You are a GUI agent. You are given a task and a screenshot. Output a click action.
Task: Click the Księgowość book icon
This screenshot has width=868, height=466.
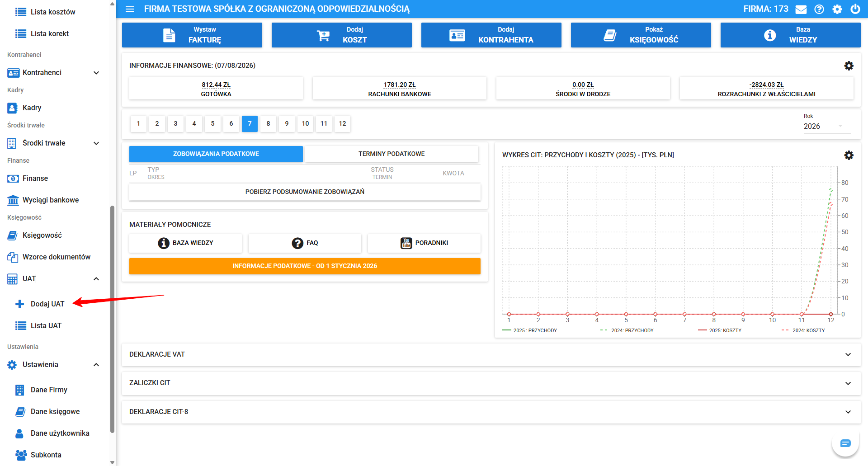pos(13,235)
